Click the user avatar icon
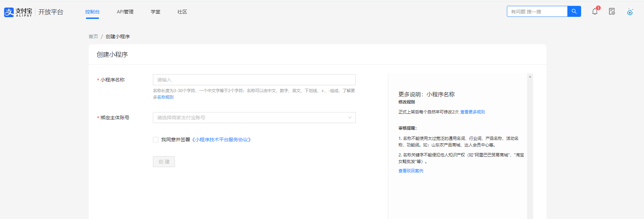644x219 pixels. 630,12
